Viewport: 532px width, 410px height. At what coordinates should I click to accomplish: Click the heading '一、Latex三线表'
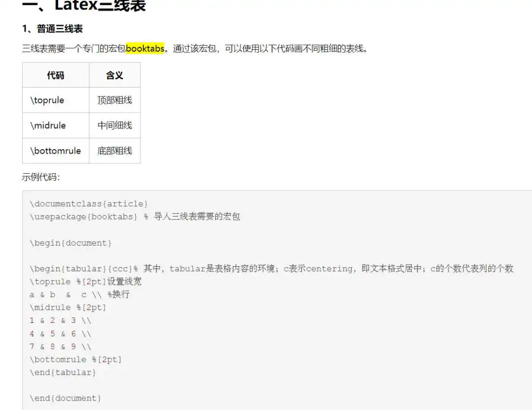pyautogui.click(x=84, y=5)
